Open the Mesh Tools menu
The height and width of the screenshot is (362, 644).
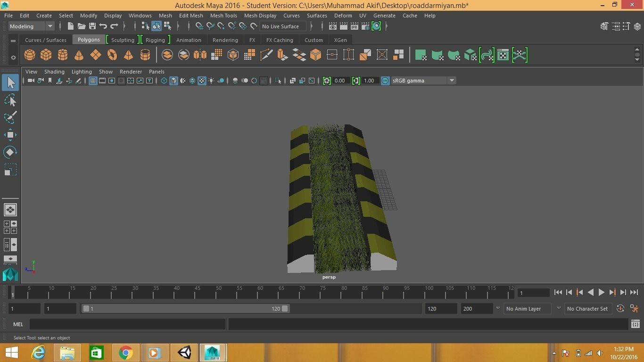[223, 16]
